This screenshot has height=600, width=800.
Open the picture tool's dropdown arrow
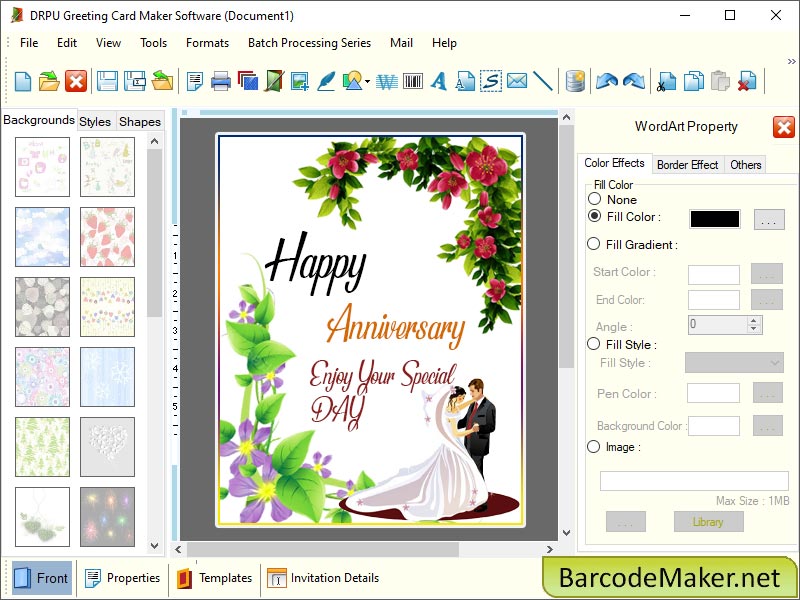366,81
